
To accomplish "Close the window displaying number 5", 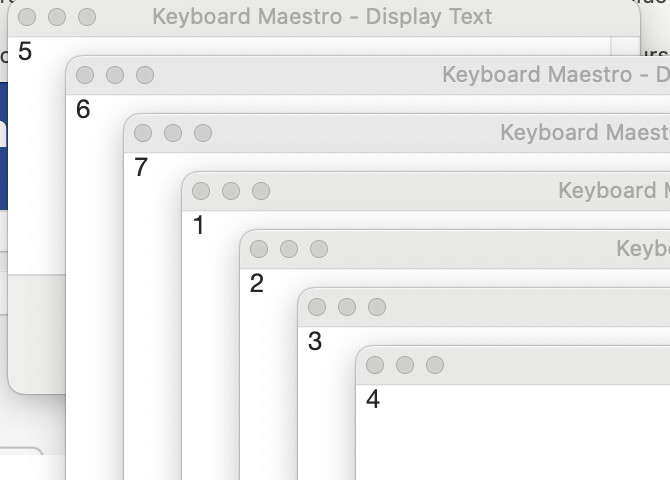I will (x=27, y=17).
